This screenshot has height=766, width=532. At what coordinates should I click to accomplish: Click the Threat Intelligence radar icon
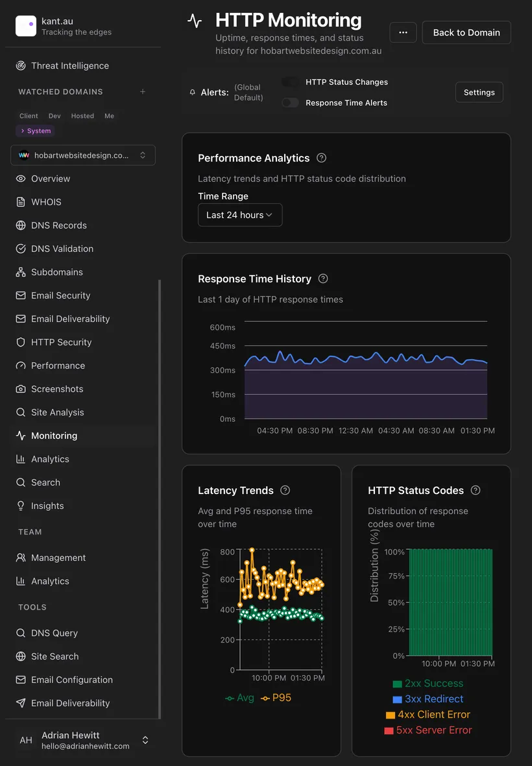[x=21, y=66]
